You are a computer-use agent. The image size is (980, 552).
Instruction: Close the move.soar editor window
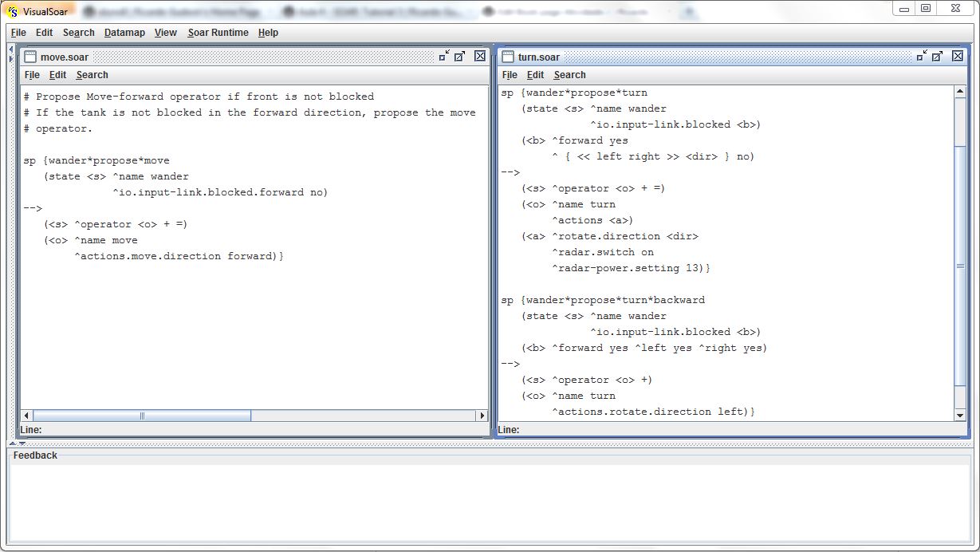[480, 56]
